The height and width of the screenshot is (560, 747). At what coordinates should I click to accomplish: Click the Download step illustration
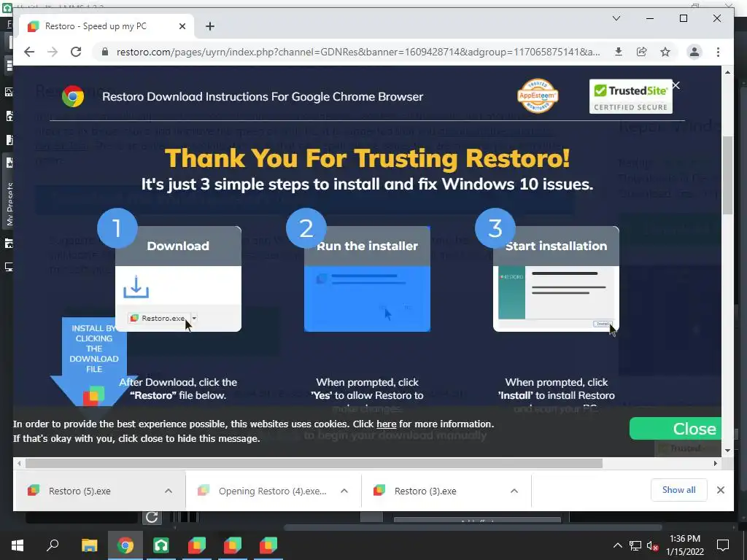pyautogui.click(x=178, y=279)
